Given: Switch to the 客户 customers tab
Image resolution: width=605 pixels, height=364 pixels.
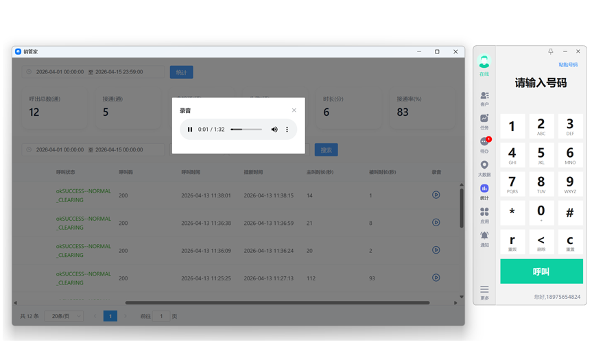Looking at the screenshot, I should coord(484,98).
